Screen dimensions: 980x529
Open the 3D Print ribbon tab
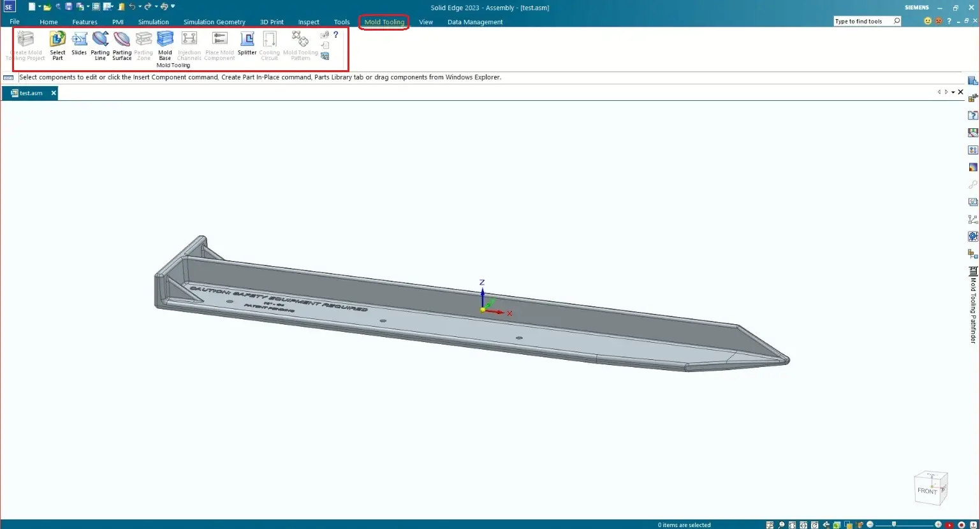[x=272, y=22]
